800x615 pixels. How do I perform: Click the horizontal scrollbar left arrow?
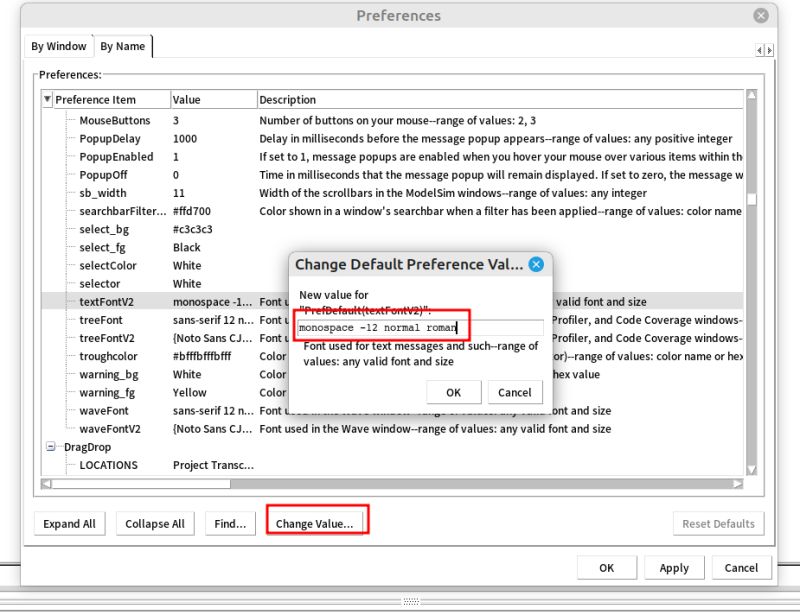46,483
